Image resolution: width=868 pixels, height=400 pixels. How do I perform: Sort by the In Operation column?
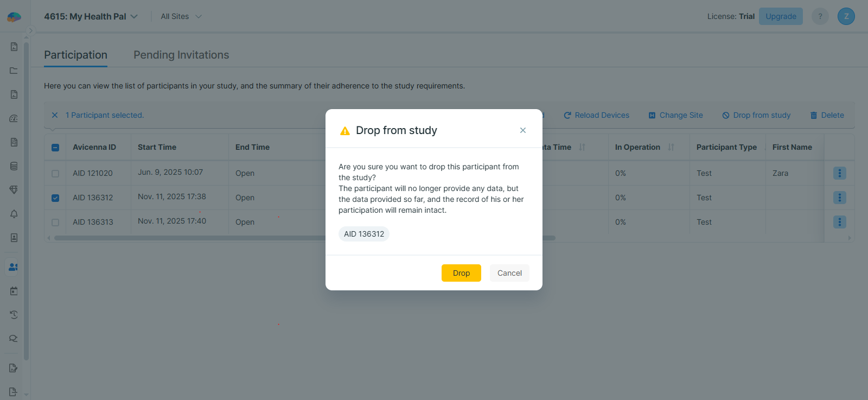671,147
